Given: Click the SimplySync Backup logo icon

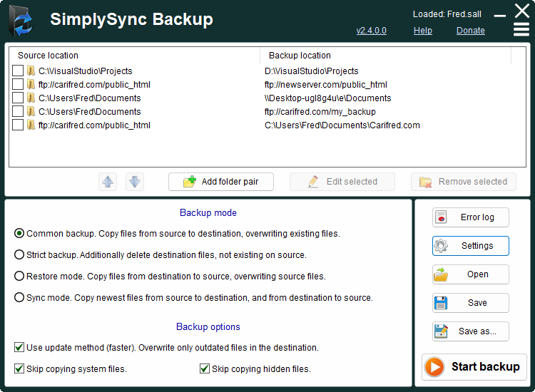Looking at the screenshot, I should click(x=21, y=20).
